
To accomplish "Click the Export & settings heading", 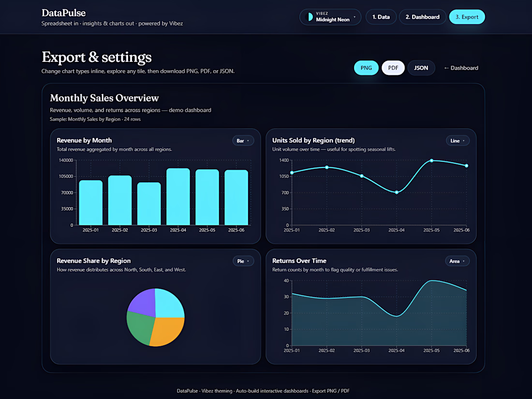I will pyautogui.click(x=97, y=58).
